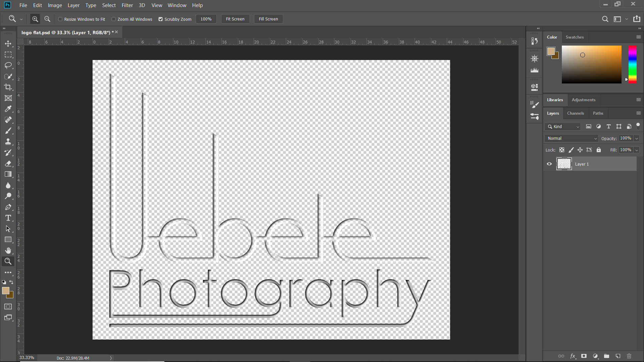Uncheck the Scrubby Zoom option
Image resolution: width=644 pixels, height=362 pixels.
161,19
